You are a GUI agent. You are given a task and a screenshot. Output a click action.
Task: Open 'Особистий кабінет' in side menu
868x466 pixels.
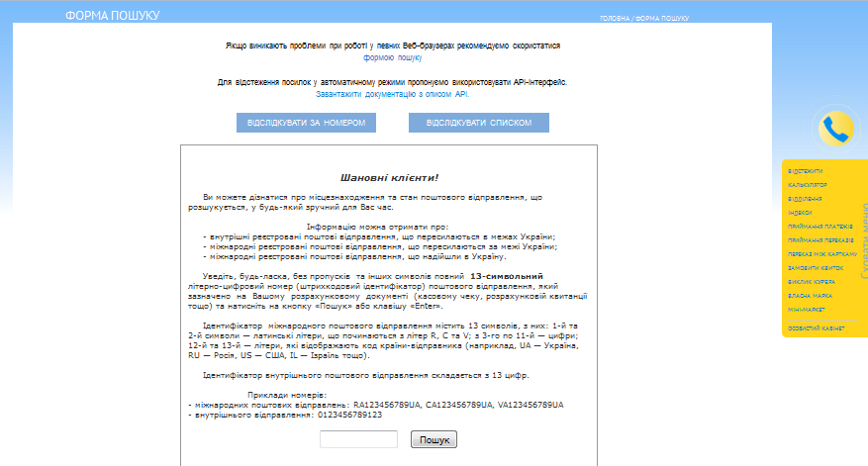(x=816, y=328)
